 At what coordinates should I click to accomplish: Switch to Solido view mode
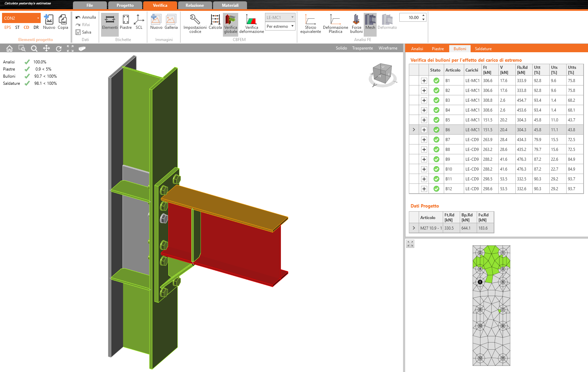point(341,48)
